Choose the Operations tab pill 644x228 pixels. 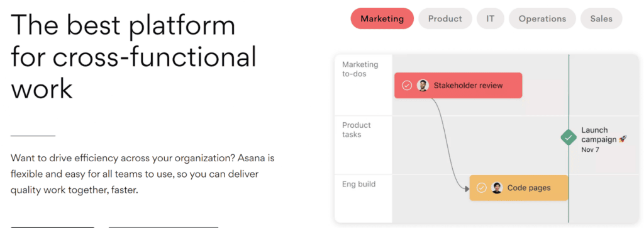(x=542, y=18)
